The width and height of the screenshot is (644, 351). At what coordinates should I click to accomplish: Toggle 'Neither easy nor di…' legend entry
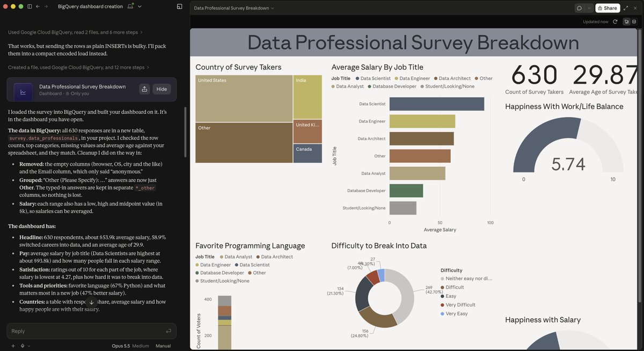(x=466, y=279)
